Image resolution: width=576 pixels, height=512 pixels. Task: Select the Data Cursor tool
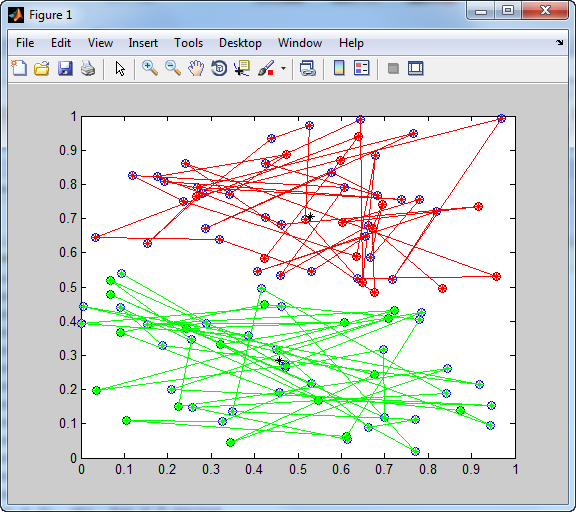click(x=242, y=68)
